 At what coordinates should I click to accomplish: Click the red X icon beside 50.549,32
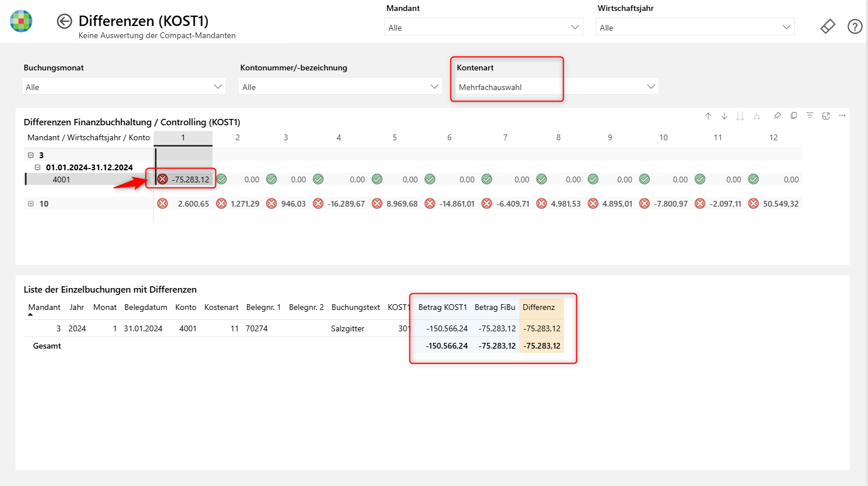pos(754,204)
